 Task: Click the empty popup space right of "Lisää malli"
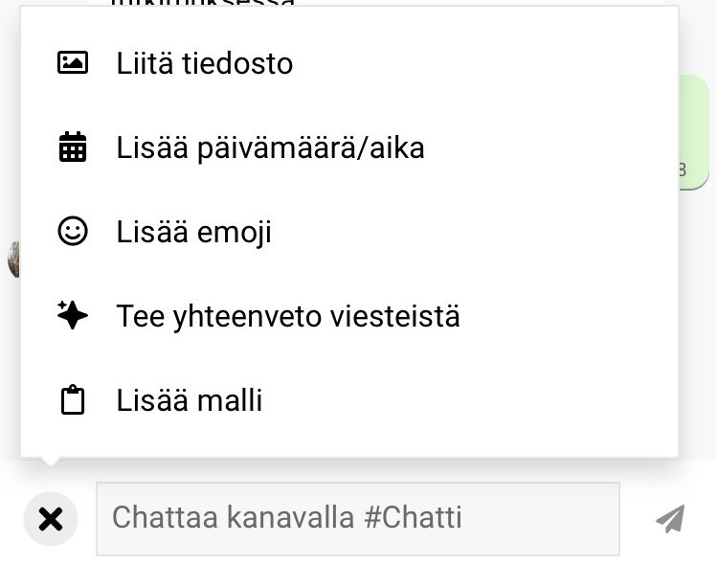click(479, 400)
